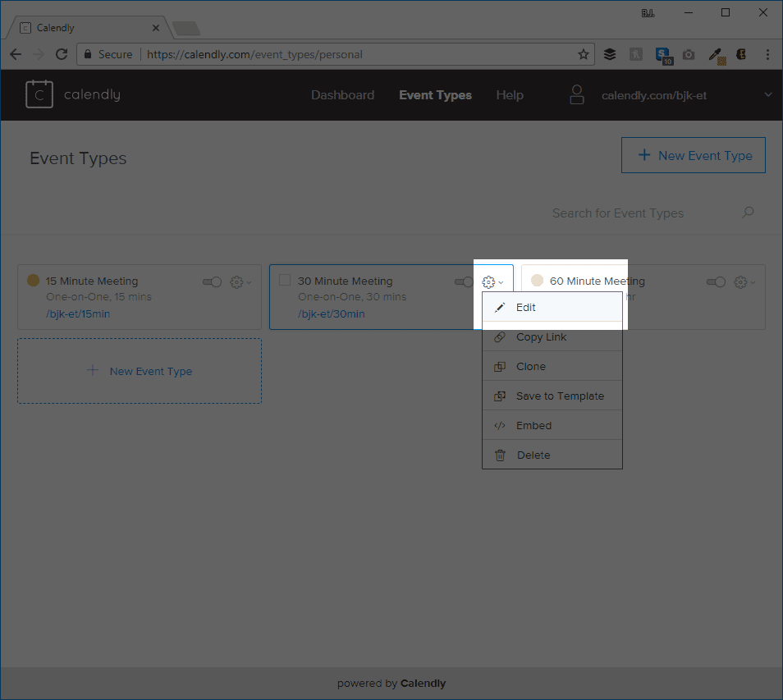Choose Delete in the gear menu
783x700 pixels.
coord(552,455)
